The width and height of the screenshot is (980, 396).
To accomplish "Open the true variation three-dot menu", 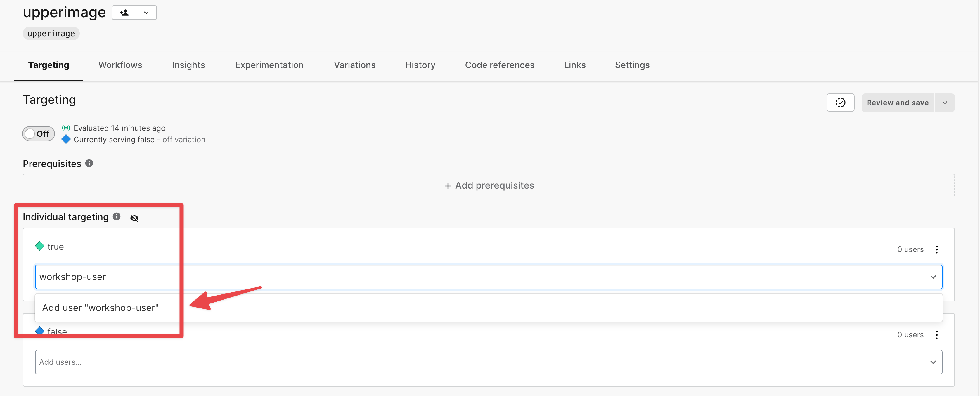I will pyautogui.click(x=937, y=250).
